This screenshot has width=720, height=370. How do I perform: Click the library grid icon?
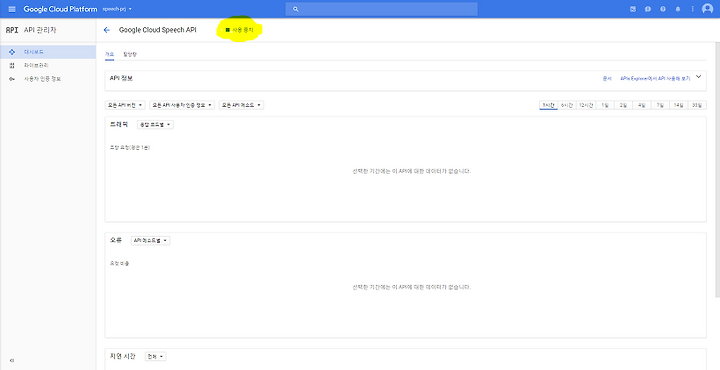[12, 66]
